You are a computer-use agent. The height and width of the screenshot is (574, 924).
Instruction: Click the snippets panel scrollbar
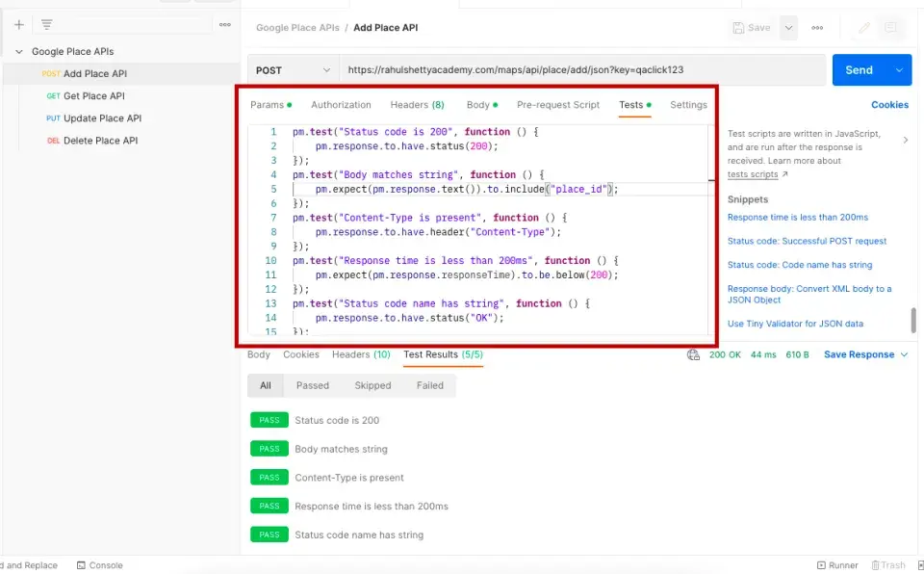(x=913, y=321)
